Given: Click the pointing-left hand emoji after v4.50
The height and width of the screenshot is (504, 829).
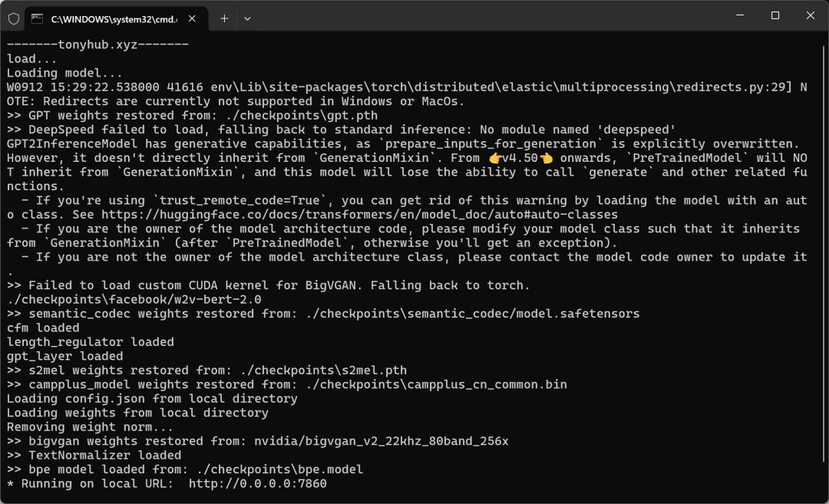Looking at the screenshot, I should 546,158.
